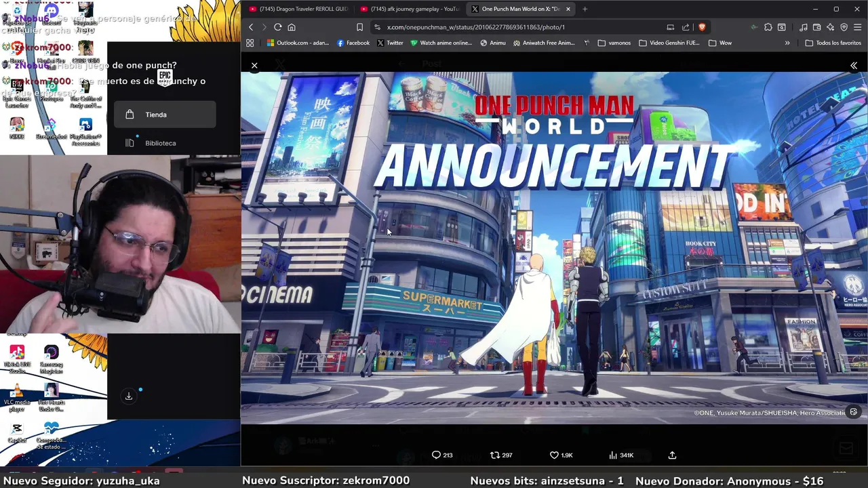Share the page link from address bar

point(686,27)
